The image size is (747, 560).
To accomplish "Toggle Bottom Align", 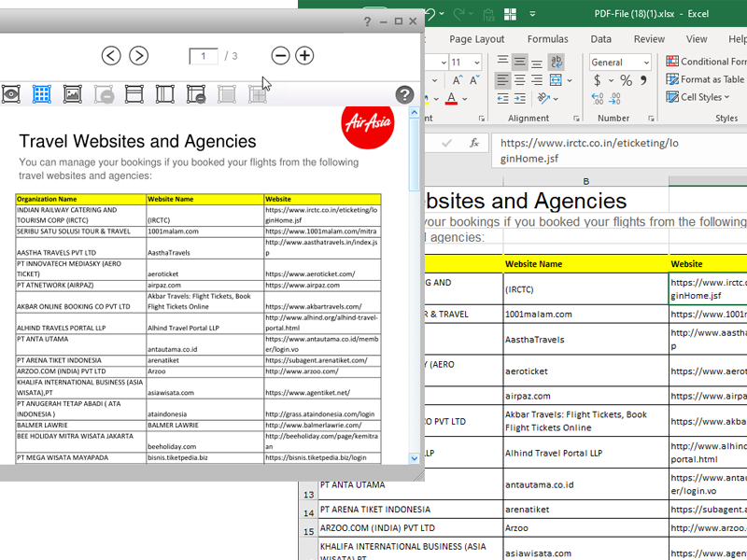I will 537,63.
